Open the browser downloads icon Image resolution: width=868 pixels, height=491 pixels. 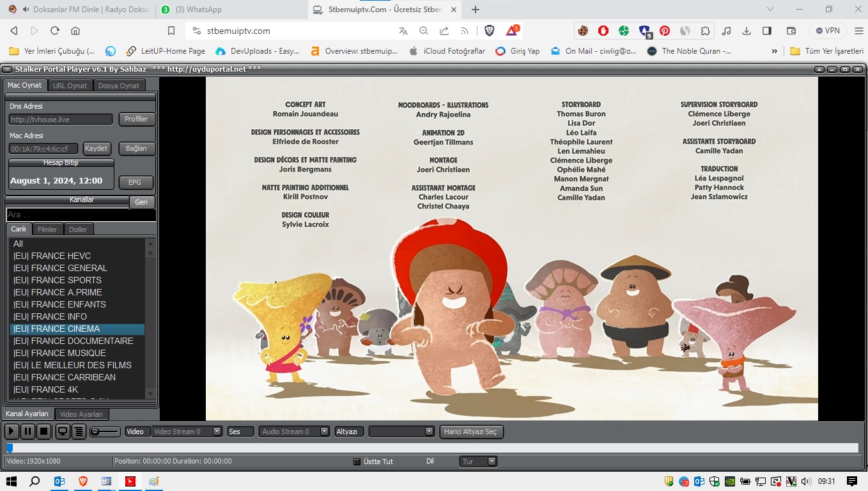[747, 31]
